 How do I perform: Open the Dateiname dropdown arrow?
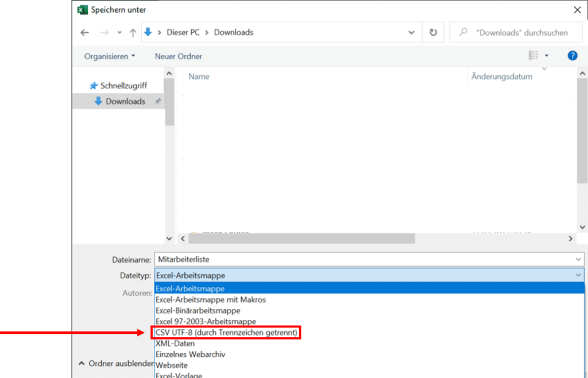click(x=578, y=259)
